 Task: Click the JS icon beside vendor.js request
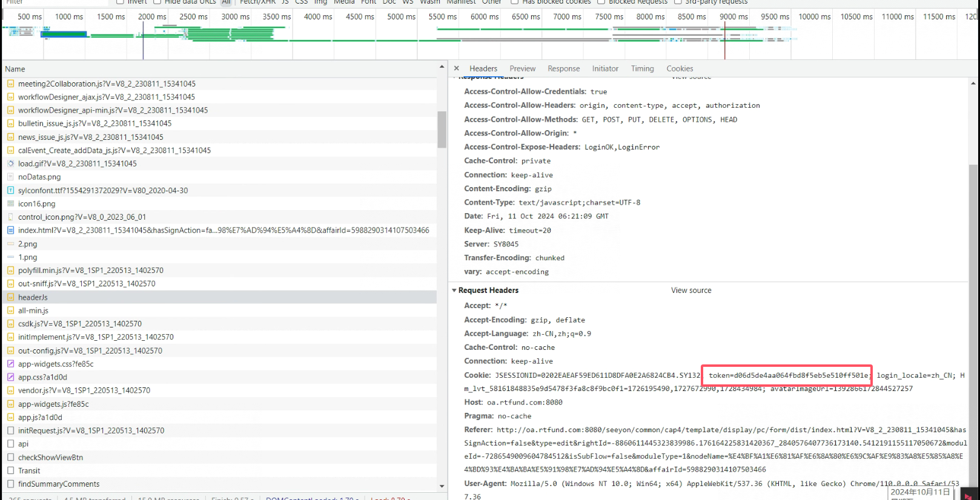pos(10,390)
